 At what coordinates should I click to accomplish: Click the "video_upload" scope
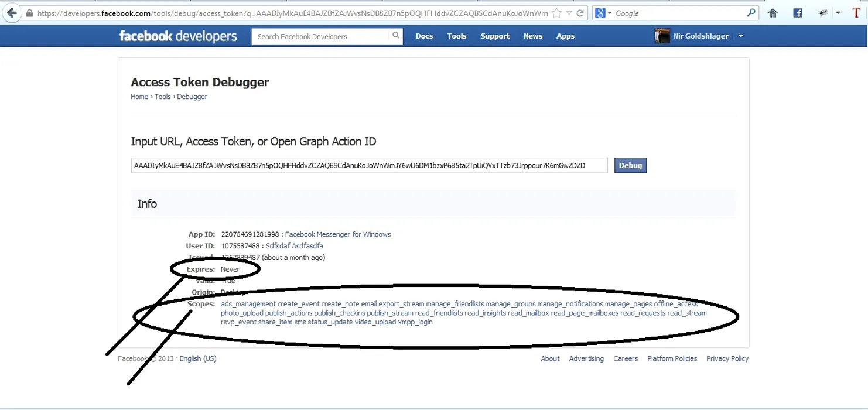[x=375, y=322]
